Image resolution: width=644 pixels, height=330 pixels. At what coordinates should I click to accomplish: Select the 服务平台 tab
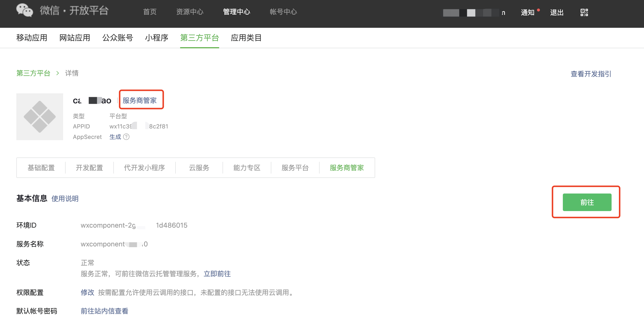295,167
